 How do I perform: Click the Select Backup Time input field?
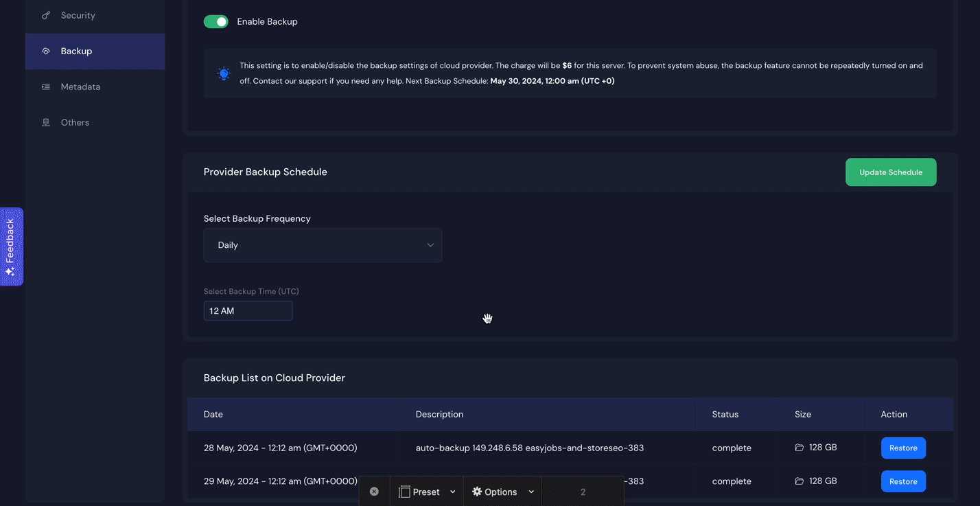coord(248,311)
